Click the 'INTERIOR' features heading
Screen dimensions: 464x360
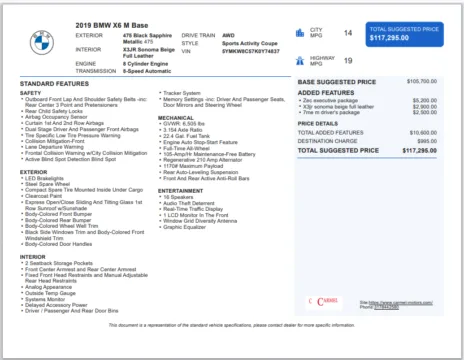(32, 257)
